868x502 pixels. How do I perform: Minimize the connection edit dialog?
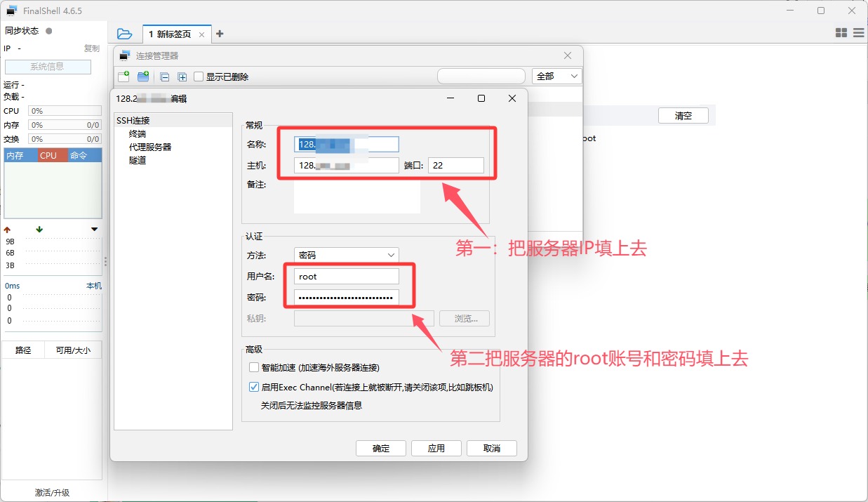(450, 98)
